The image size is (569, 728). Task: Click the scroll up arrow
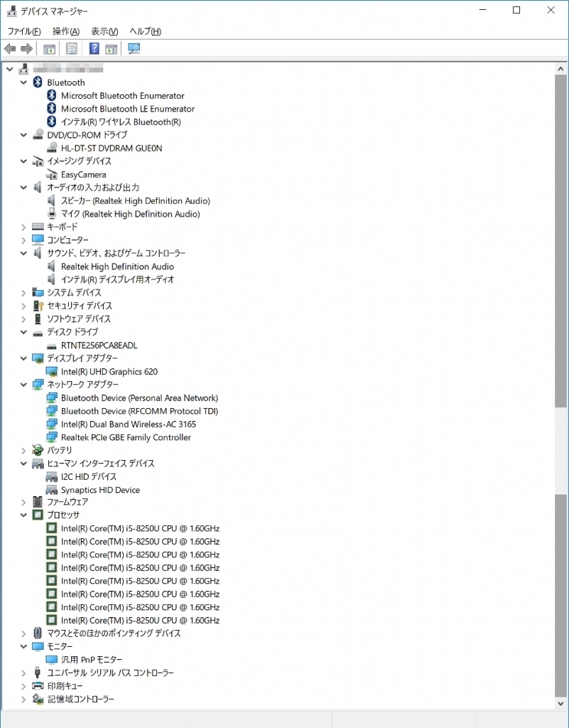pos(560,69)
